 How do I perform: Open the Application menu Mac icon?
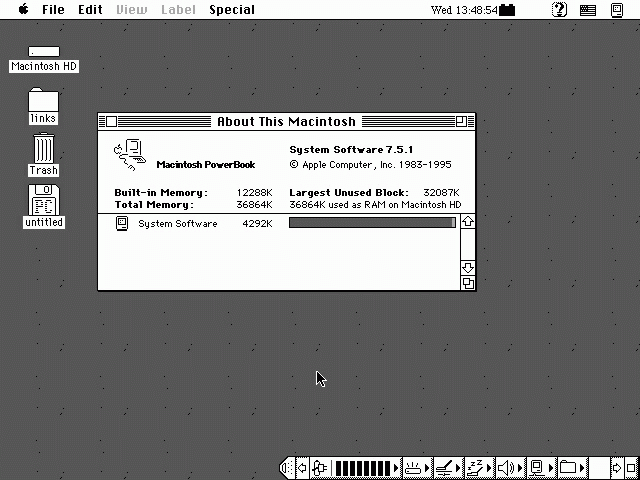click(617, 10)
